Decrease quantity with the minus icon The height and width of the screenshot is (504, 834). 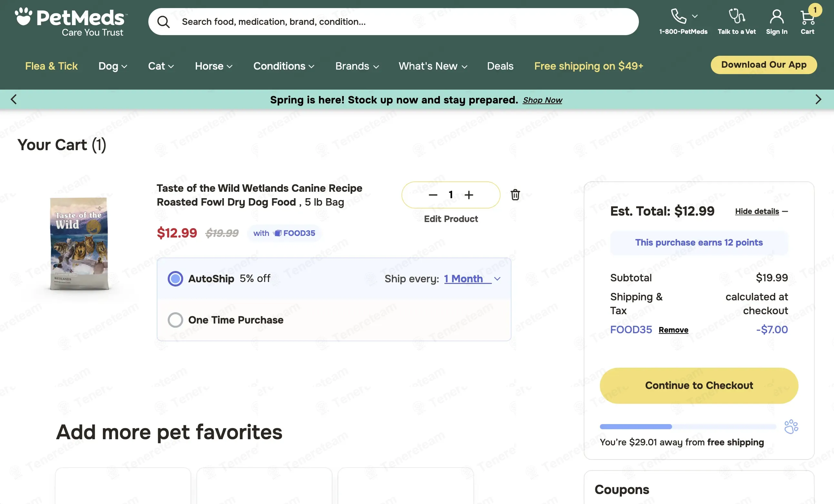click(433, 195)
